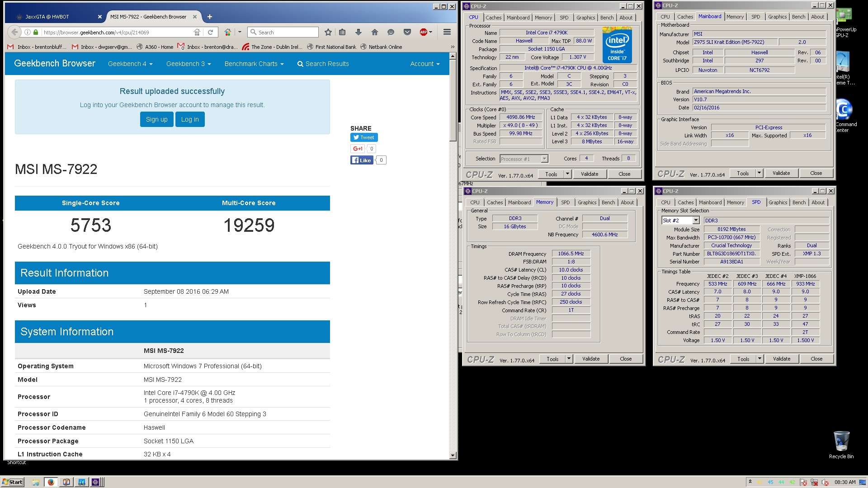Click Validate in the SPD CPU-Z window

[x=781, y=359]
